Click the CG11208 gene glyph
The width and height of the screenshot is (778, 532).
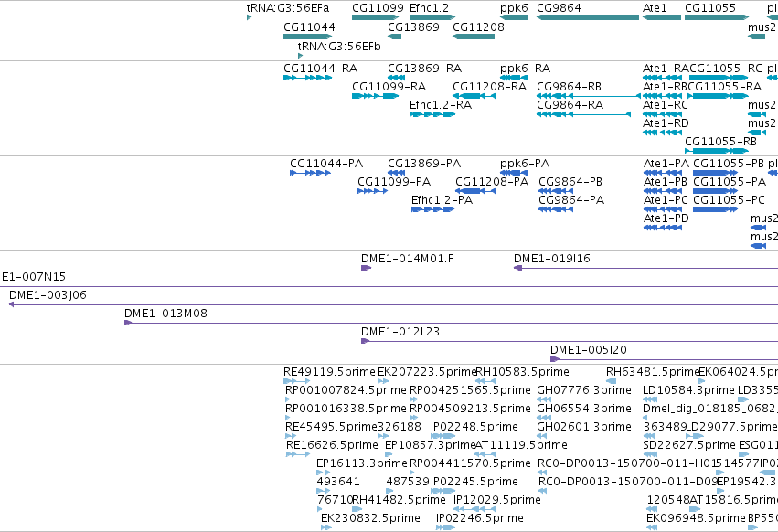click(474, 37)
